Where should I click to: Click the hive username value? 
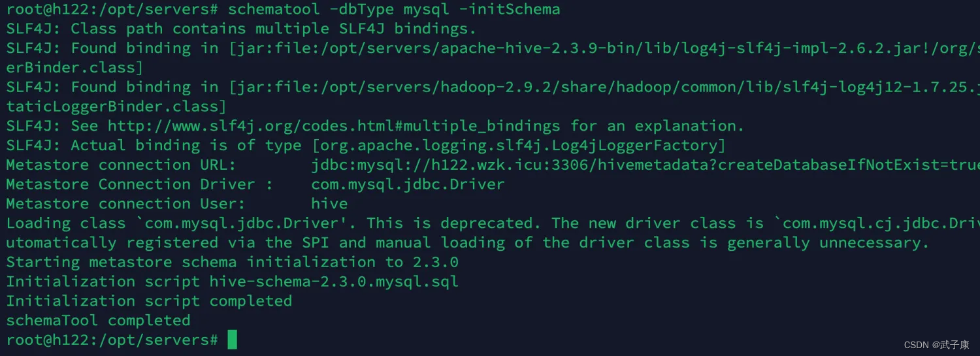(329, 204)
